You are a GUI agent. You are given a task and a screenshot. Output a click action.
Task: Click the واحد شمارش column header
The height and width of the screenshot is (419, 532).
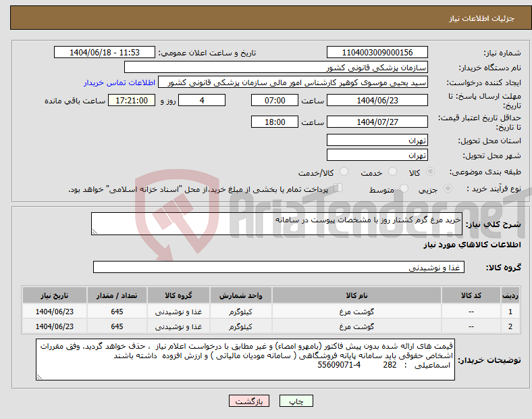240,295
